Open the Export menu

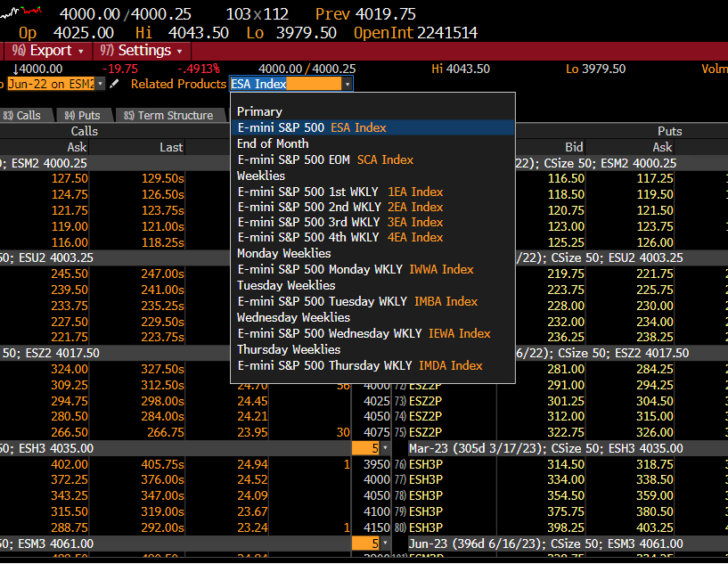pyautogui.click(x=48, y=51)
